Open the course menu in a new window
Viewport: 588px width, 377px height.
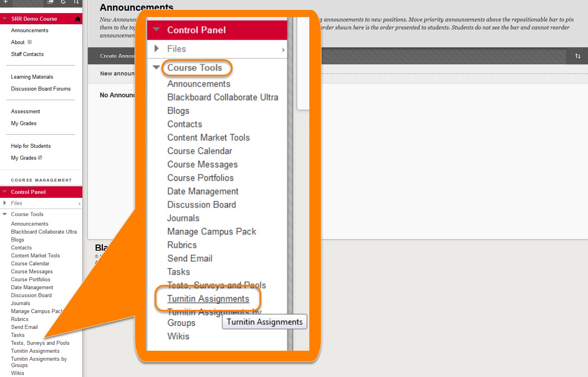click(50, 2)
